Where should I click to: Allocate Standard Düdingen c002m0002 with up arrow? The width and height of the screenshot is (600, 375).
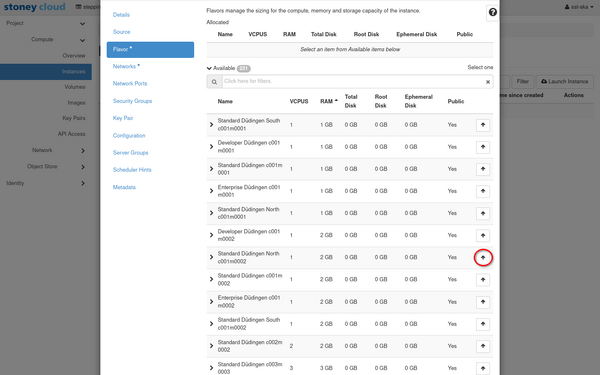483,346
